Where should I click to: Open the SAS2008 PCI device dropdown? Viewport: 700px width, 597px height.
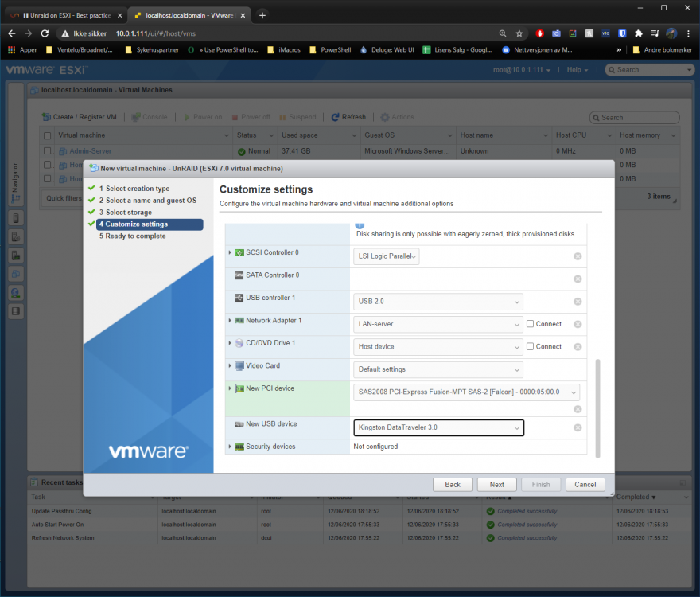[x=466, y=392]
